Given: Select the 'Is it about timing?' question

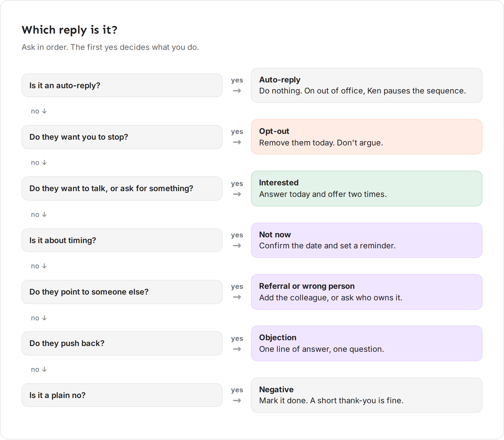Looking at the screenshot, I should 122,240.
